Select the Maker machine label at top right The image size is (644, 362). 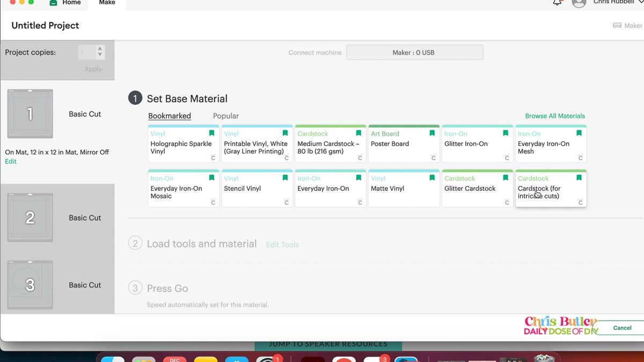tap(627, 26)
